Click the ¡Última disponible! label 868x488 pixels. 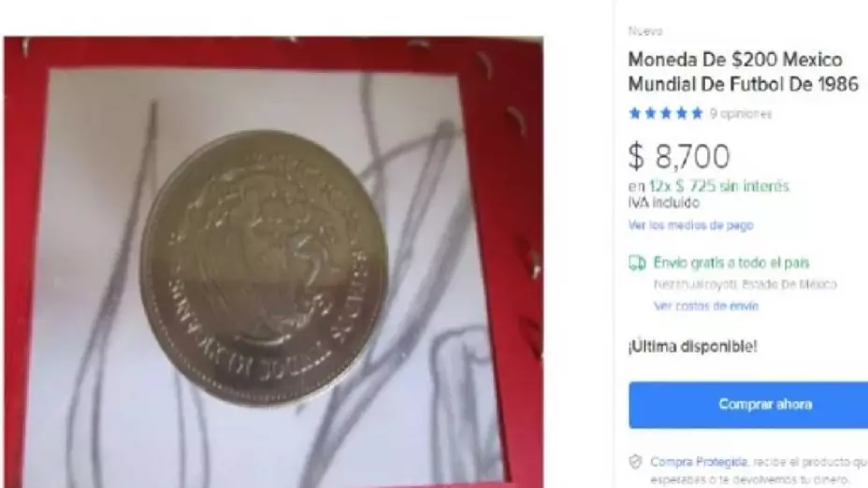pyautogui.click(x=692, y=347)
